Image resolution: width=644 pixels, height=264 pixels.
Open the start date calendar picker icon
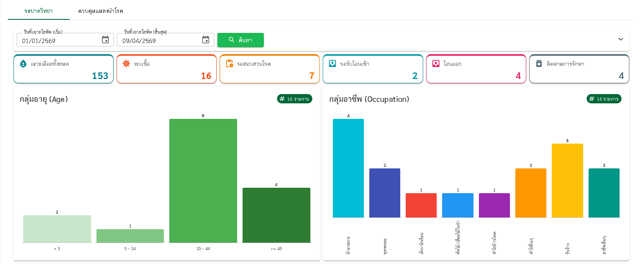click(x=105, y=40)
